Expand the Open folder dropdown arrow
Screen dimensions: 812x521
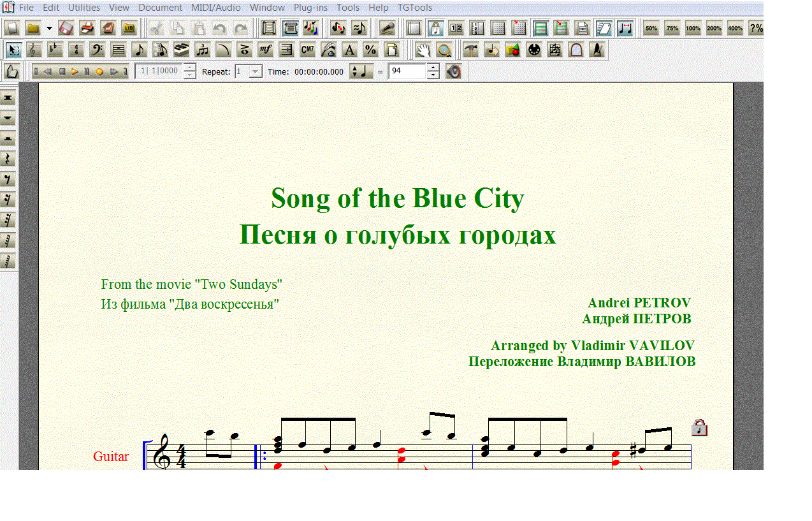(x=49, y=28)
